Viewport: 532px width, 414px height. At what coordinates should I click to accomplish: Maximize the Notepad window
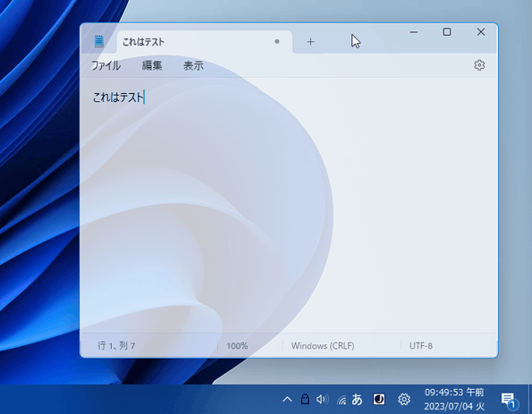[x=447, y=32]
